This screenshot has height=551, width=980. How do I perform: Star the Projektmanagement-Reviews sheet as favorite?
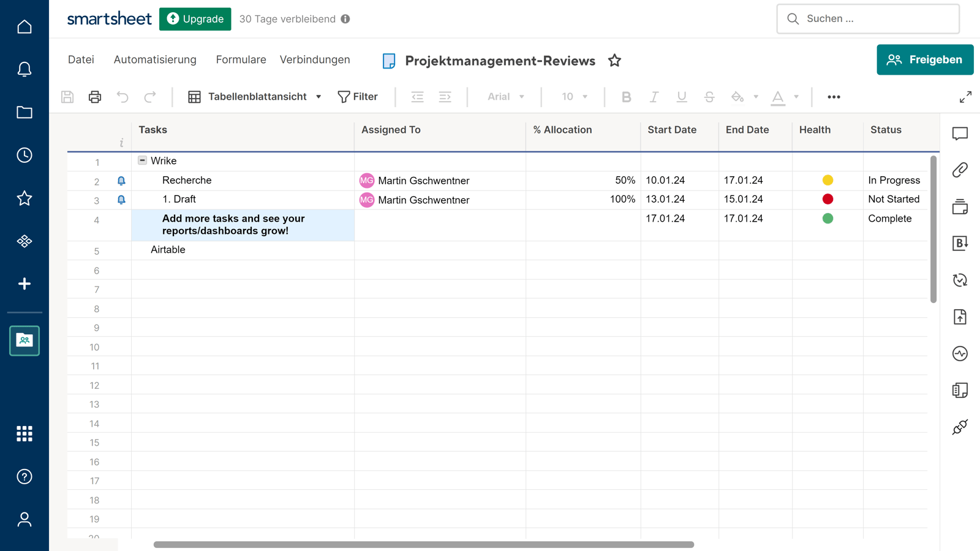[614, 60]
